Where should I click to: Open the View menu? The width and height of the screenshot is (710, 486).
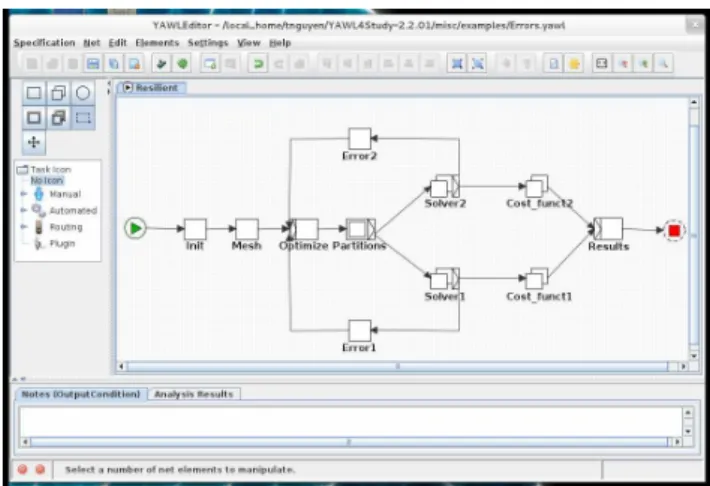[249, 43]
